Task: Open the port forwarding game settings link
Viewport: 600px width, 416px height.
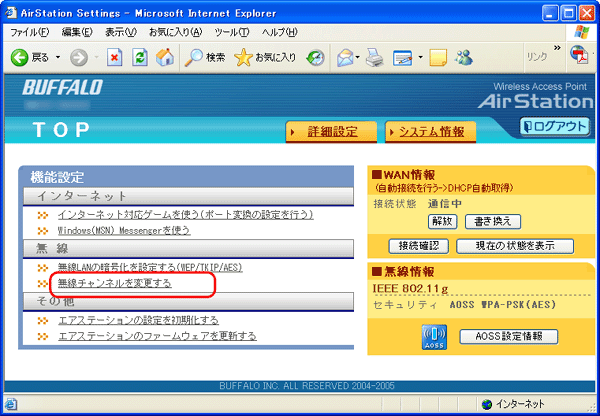Action: click(x=186, y=215)
